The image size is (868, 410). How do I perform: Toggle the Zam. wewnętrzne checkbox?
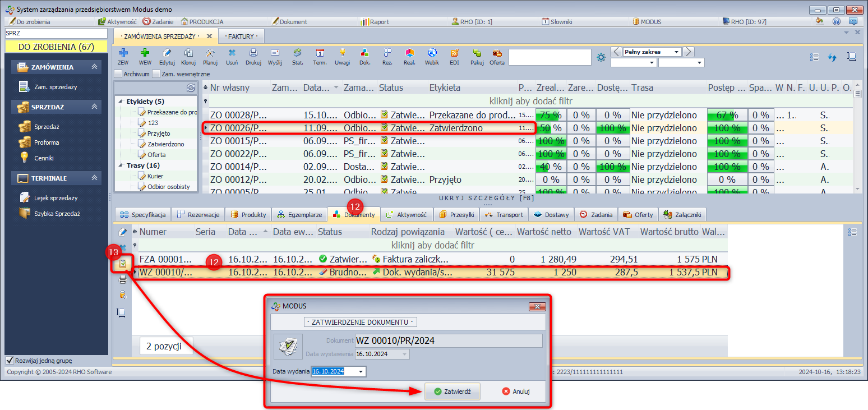(x=156, y=73)
